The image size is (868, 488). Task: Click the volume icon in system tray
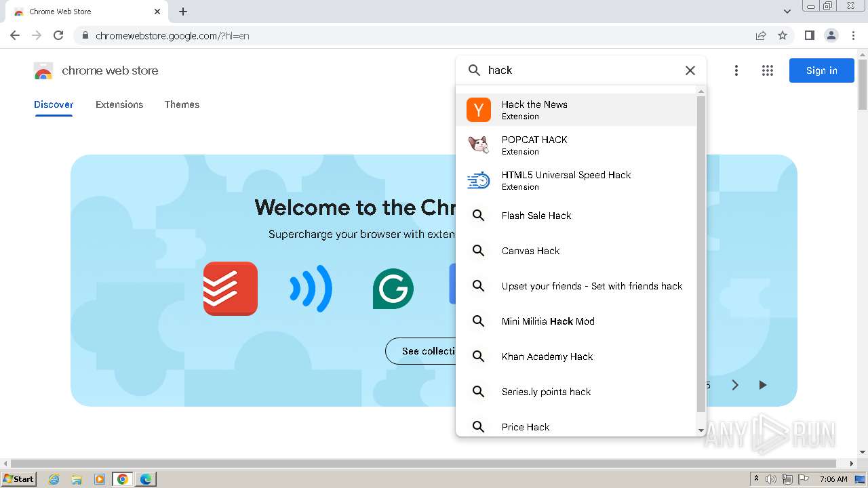coord(771,479)
